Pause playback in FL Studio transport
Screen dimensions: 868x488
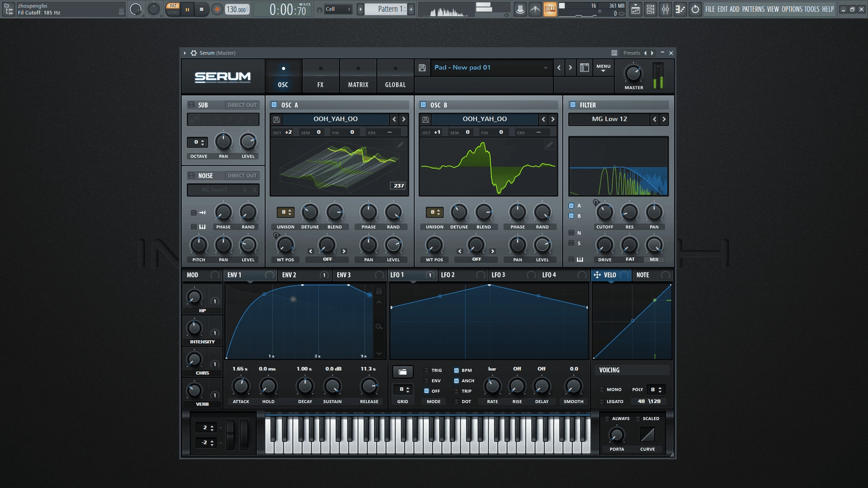point(187,9)
